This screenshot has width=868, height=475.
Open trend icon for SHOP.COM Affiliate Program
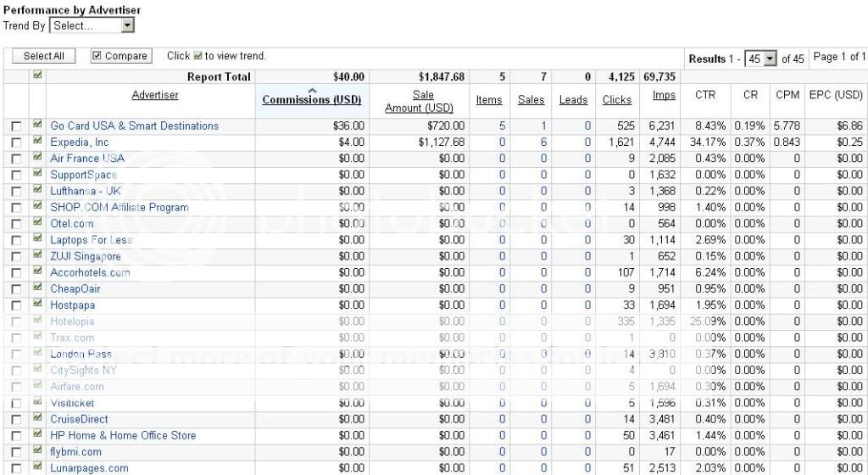tap(37, 205)
